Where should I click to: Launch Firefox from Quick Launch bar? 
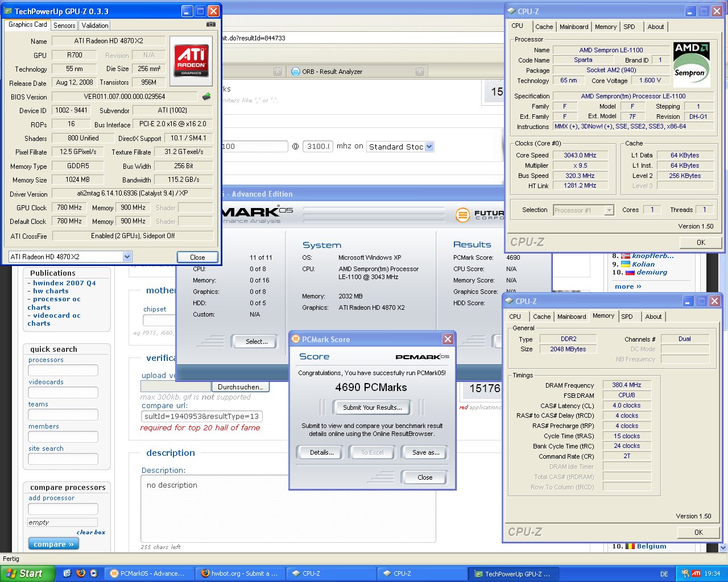(81, 573)
